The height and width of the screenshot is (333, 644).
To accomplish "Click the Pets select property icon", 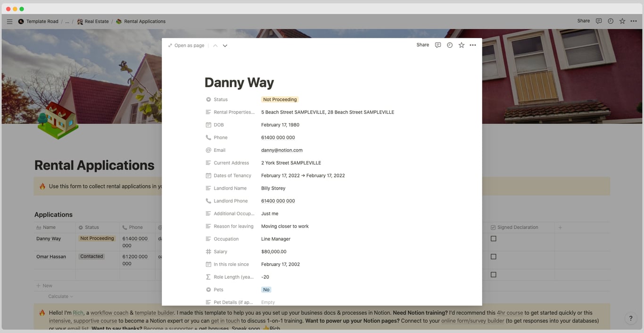I will click(208, 290).
